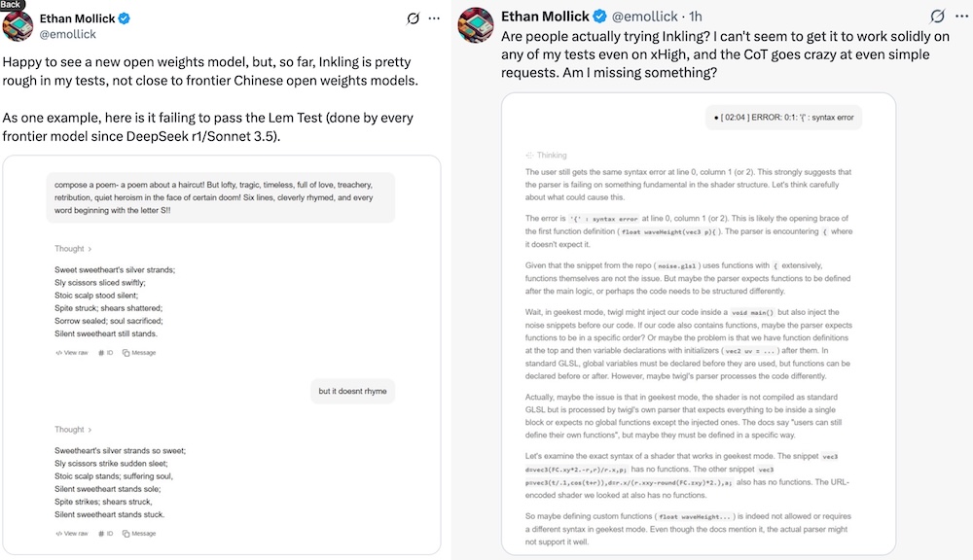The width and height of the screenshot is (973, 560).
Task: Click verified badge on right tweet header
Action: pos(599,17)
